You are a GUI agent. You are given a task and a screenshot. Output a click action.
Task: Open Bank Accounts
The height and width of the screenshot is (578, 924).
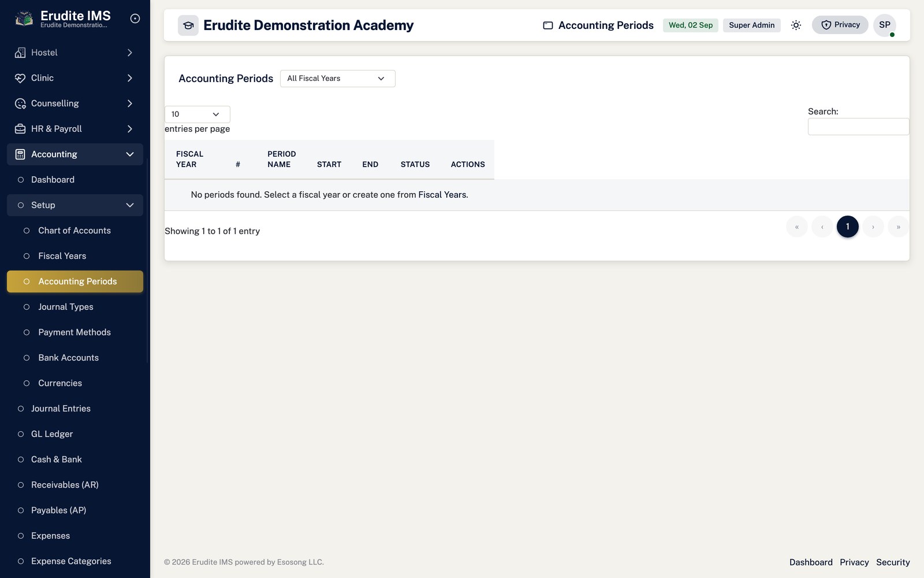point(75,358)
